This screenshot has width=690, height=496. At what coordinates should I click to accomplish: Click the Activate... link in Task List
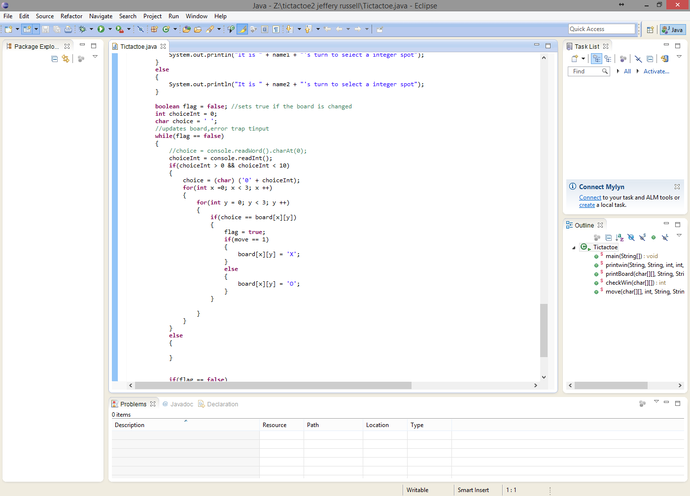(x=656, y=72)
